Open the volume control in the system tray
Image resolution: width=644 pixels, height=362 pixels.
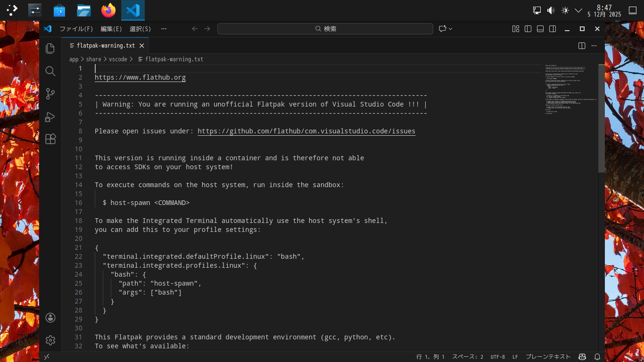[x=551, y=10]
